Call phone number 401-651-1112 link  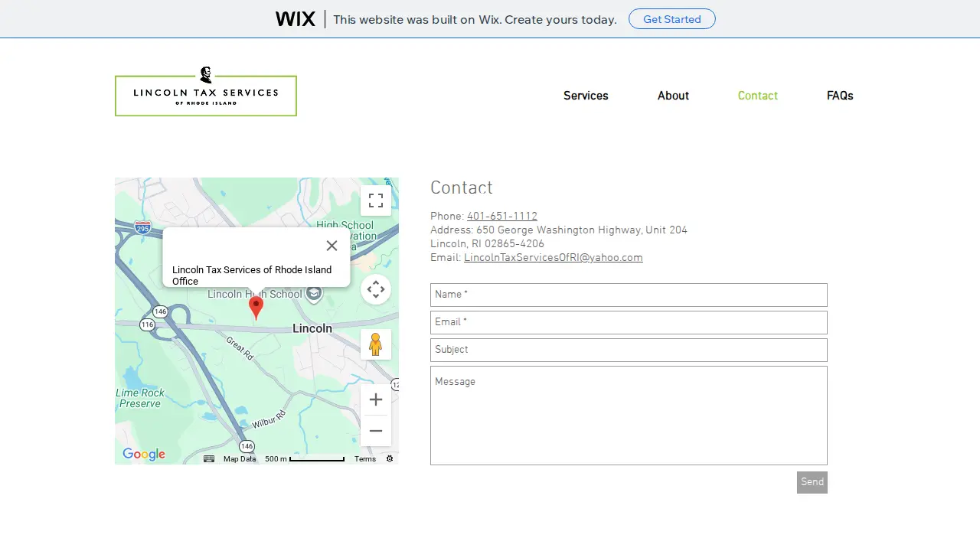(502, 217)
